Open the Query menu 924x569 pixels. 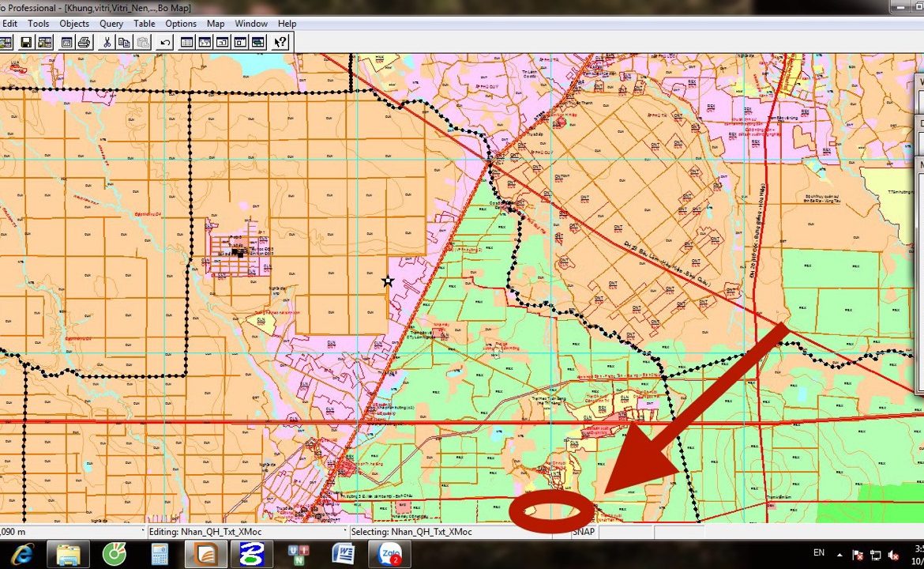[x=111, y=24]
